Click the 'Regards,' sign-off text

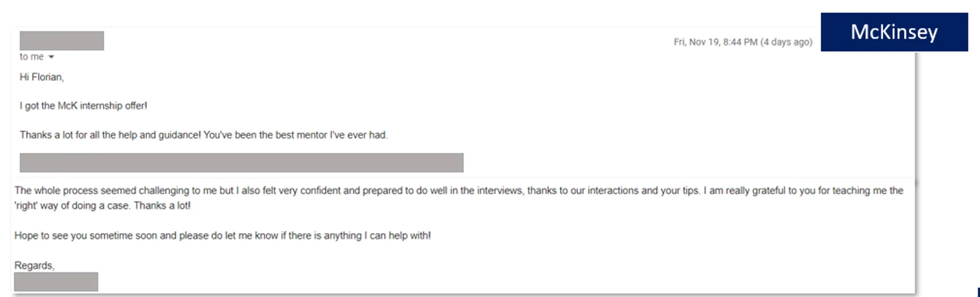point(35,265)
